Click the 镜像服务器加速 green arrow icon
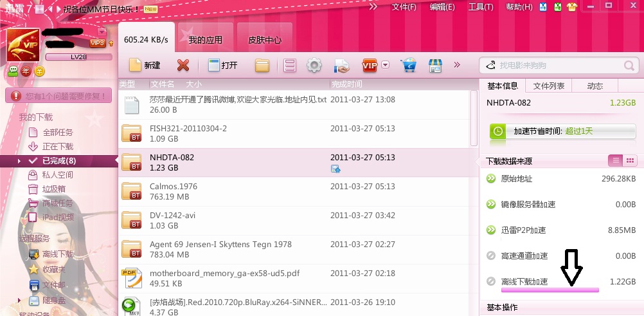This screenshot has height=316, width=644. click(491, 204)
